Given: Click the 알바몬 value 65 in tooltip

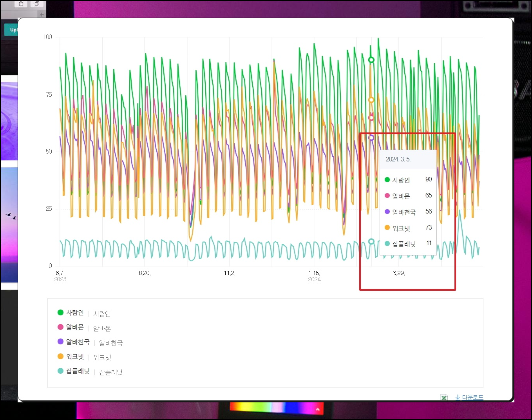Looking at the screenshot, I should 429,196.
